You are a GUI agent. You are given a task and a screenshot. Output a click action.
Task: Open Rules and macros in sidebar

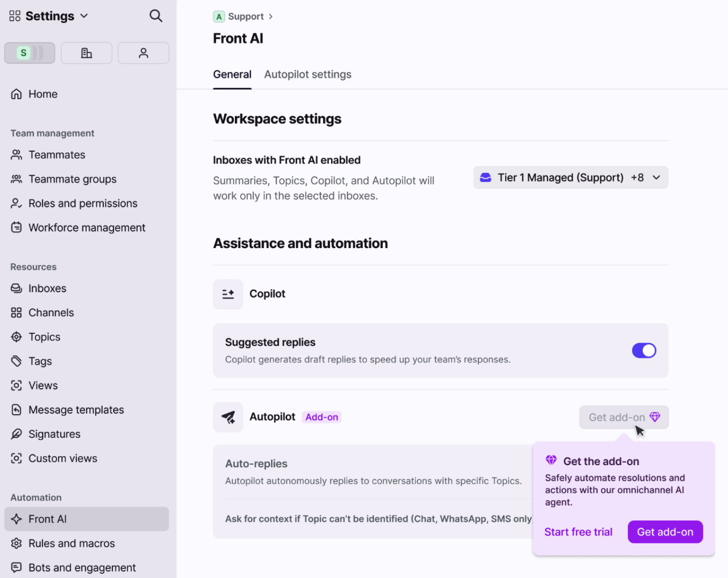point(71,543)
